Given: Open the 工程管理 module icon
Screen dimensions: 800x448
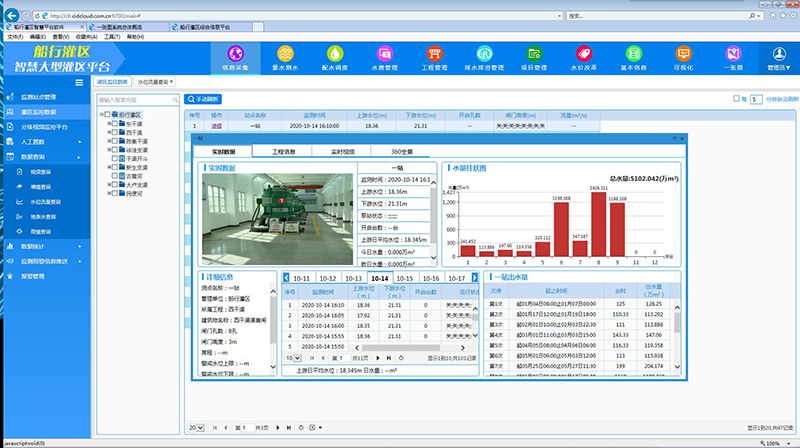Looking at the screenshot, I should (436, 54).
